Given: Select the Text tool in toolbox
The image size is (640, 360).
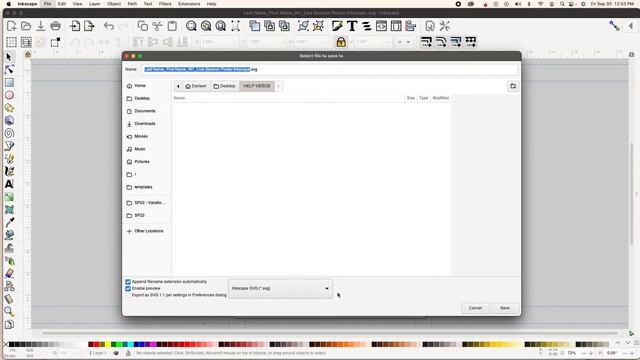Looking at the screenshot, I should [9, 184].
